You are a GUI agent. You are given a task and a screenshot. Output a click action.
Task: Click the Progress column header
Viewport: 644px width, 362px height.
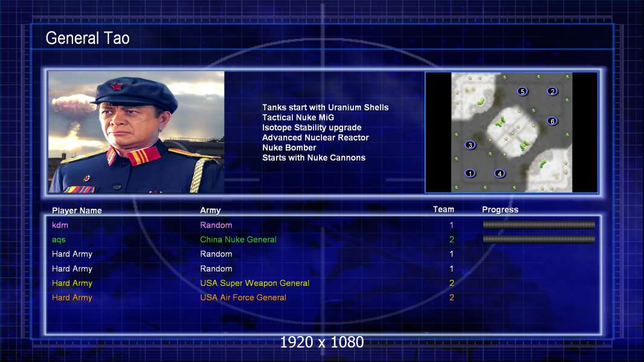click(x=500, y=209)
